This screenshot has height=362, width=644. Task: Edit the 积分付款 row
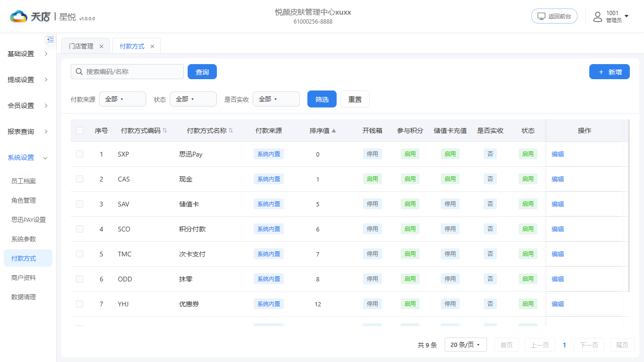point(558,229)
